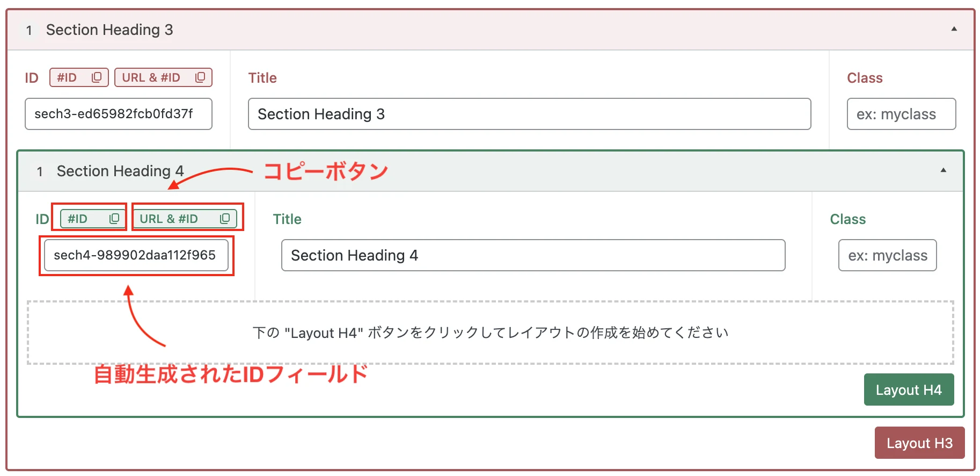Select the Class field under Section Heading 4

pos(888,255)
